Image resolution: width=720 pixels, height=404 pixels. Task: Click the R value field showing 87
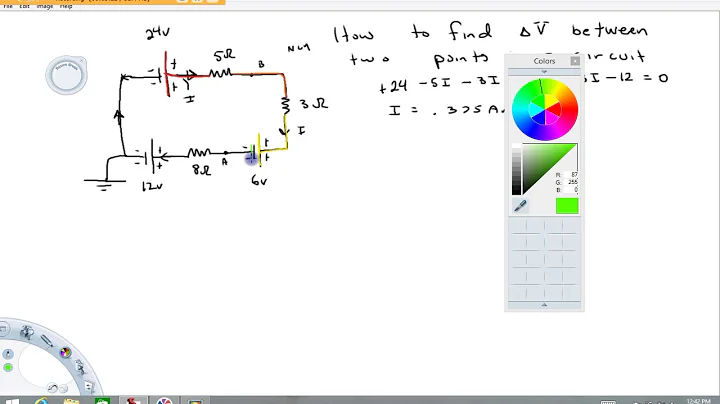tap(571, 175)
